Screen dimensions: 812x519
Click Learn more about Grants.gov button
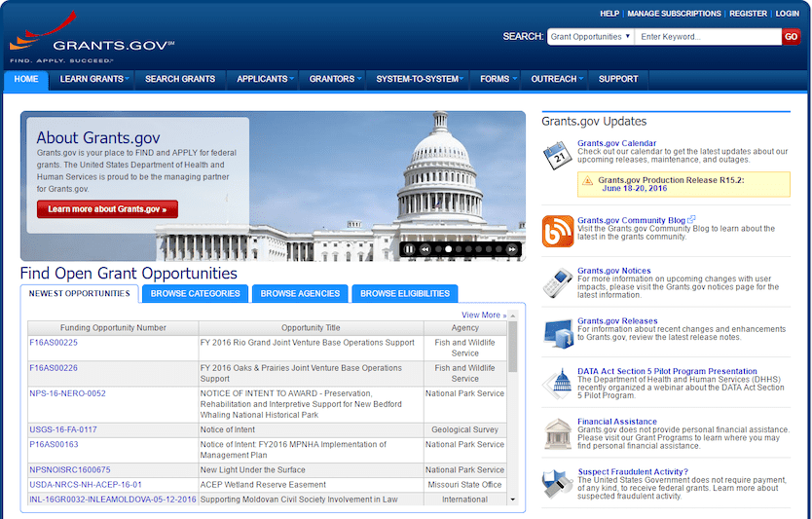coord(107,209)
